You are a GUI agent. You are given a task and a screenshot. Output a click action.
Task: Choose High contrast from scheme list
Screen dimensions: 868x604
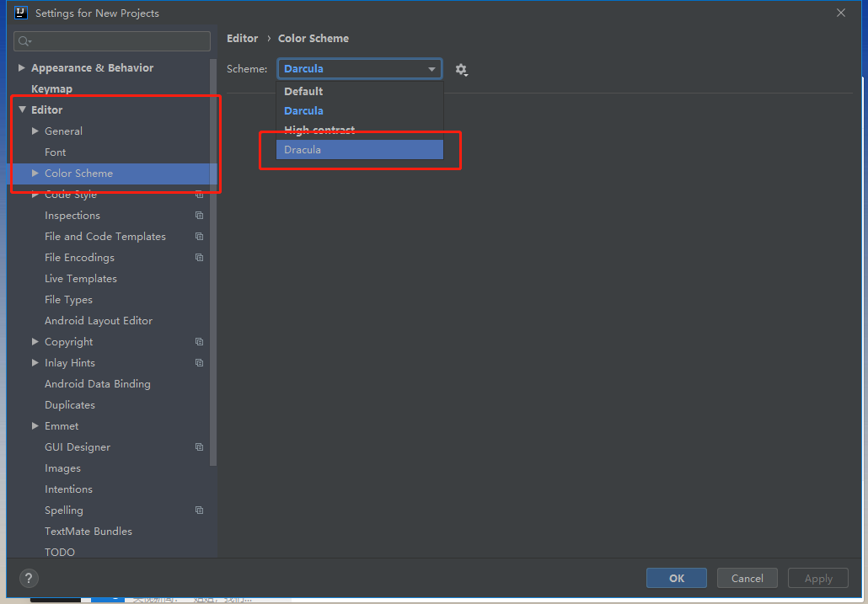pyautogui.click(x=360, y=130)
